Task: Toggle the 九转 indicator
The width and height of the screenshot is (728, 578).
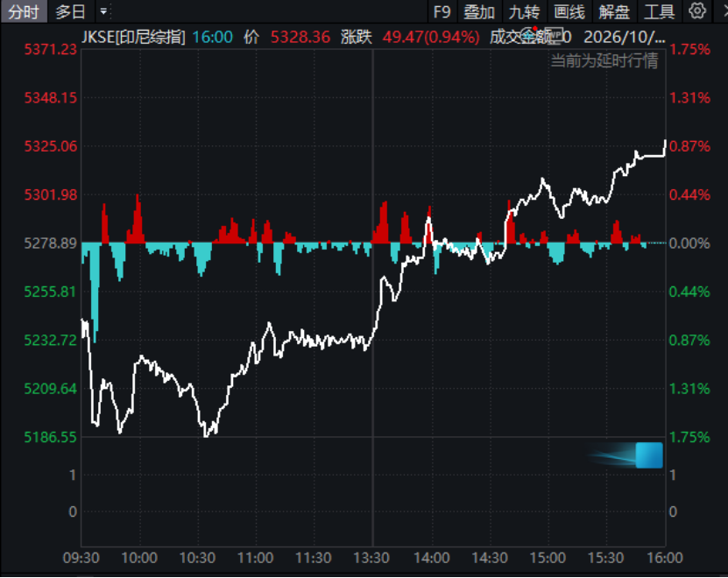Action: click(524, 11)
